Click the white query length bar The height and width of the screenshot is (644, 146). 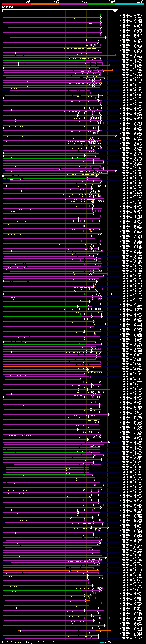click(60, 10)
